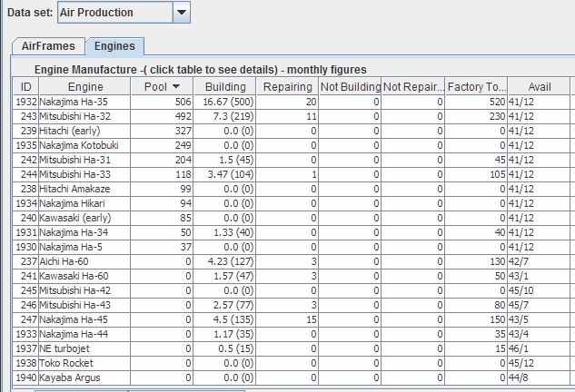
Task: Click the 0.5 (15) building cell
Action: coord(224,348)
